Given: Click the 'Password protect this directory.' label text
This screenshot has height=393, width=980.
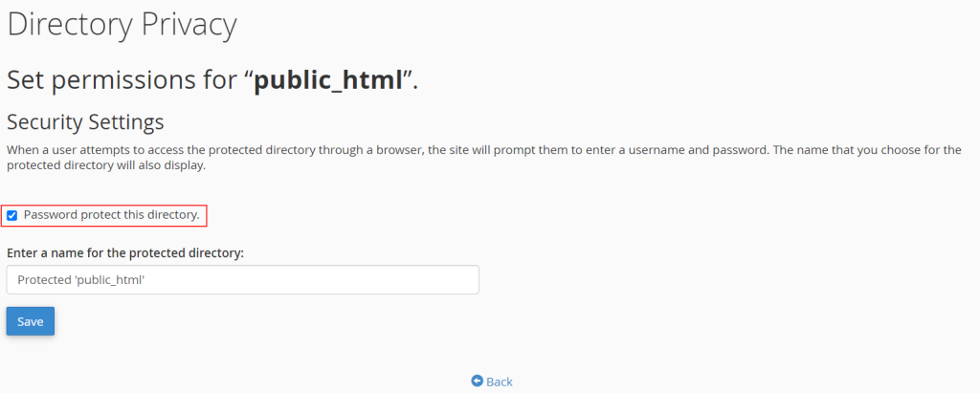Looking at the screenshot, I should pyautogui.click(x=111, y=215).
